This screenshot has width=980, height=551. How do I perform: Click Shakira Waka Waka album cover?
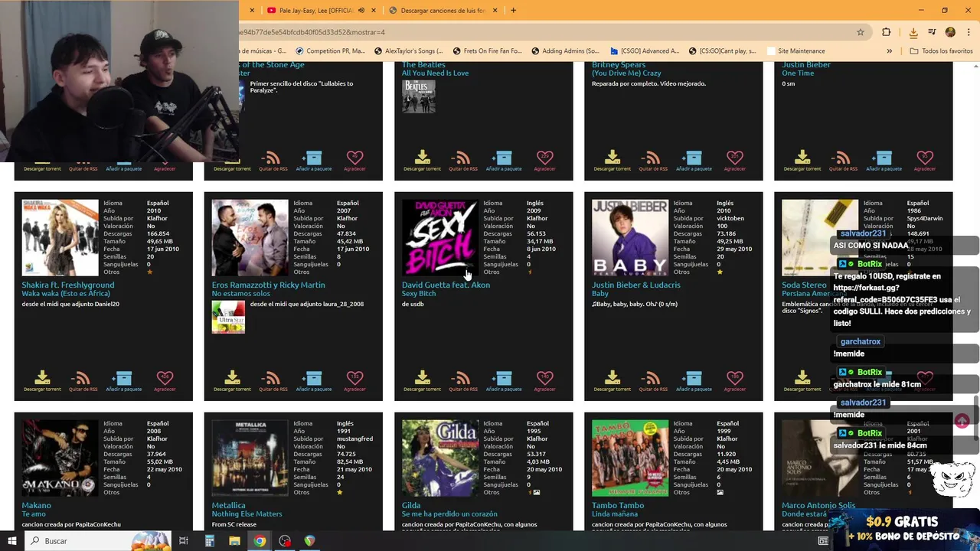[60, 237]
